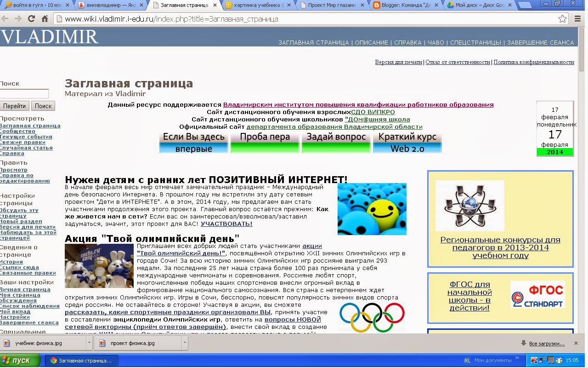Open browser home page icon
The image size is (588, 368).
(45, 19)
